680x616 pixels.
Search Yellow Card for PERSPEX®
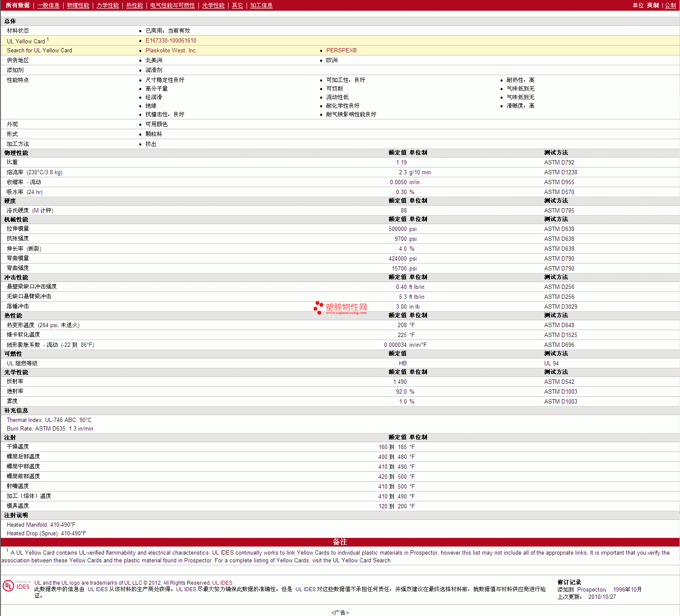(342, 50)
